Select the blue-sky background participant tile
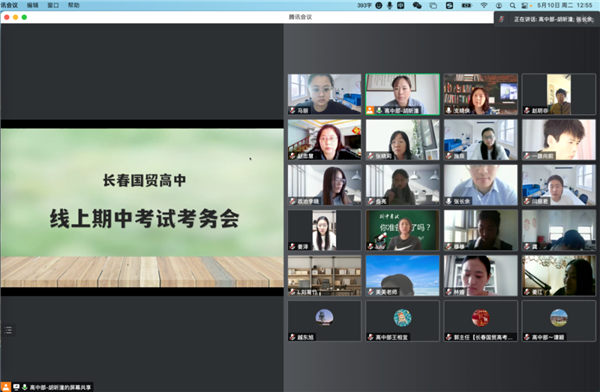 (x=403, y=276)
